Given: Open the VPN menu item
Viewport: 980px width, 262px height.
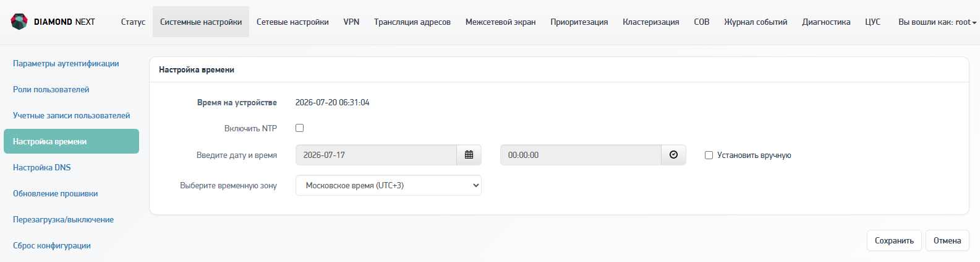Looking at the screenshot, I should point(351,22).
